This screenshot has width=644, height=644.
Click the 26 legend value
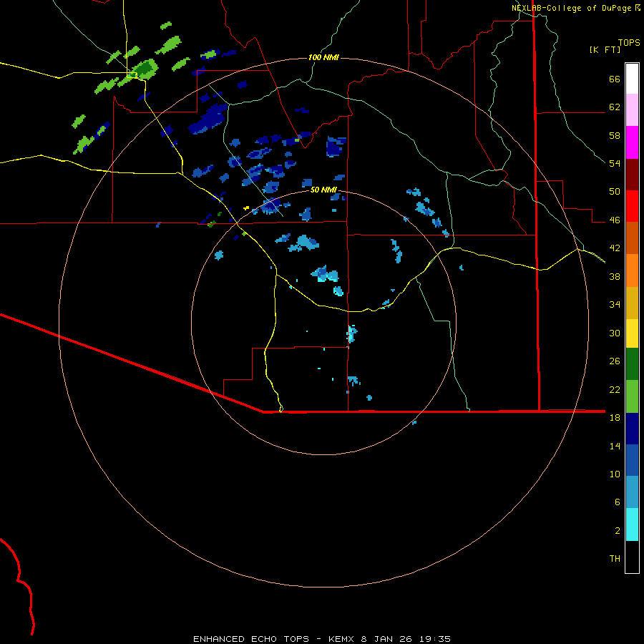(615, 361)
